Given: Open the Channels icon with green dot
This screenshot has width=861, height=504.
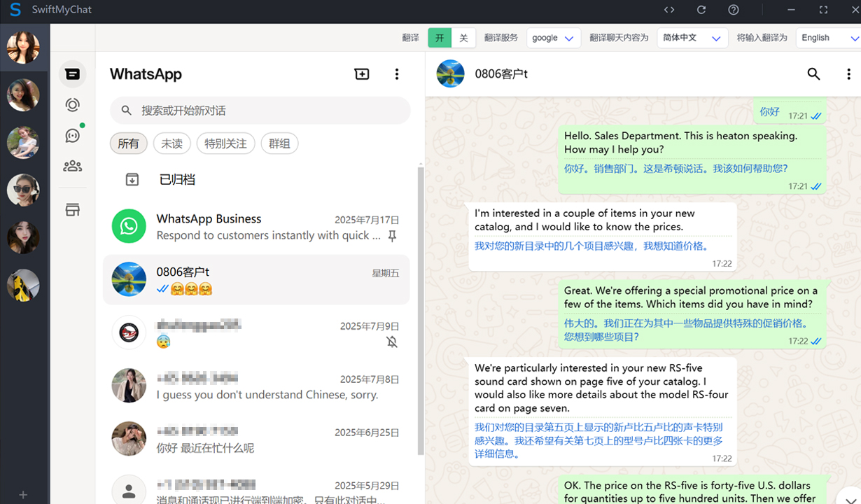Looking at the screenshot, I should pos(72,135).
